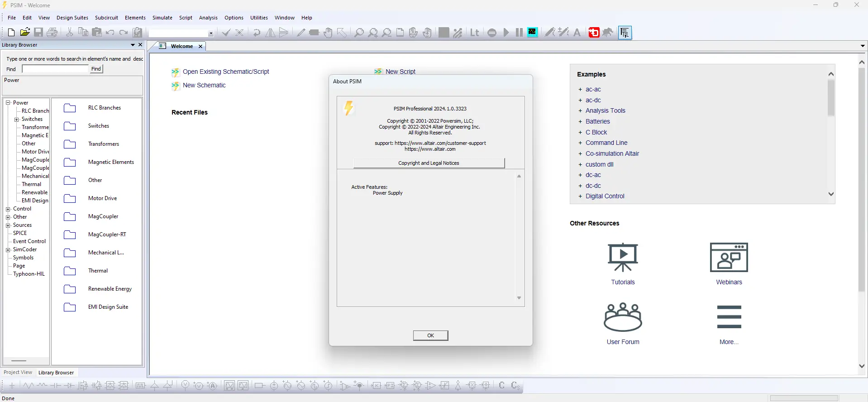Open the Subcircuit menu
The height and width of the screenshot is (402, 868).
(106, 18)
